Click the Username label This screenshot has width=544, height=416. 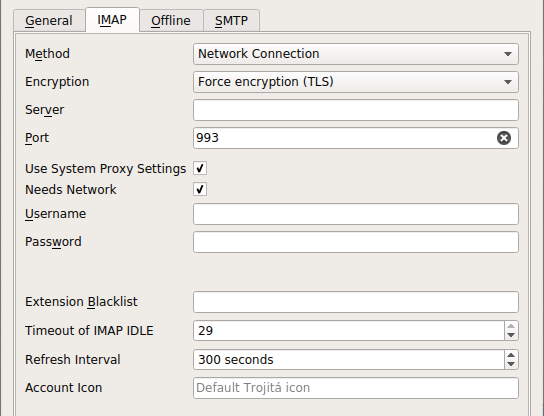(56, 214)
